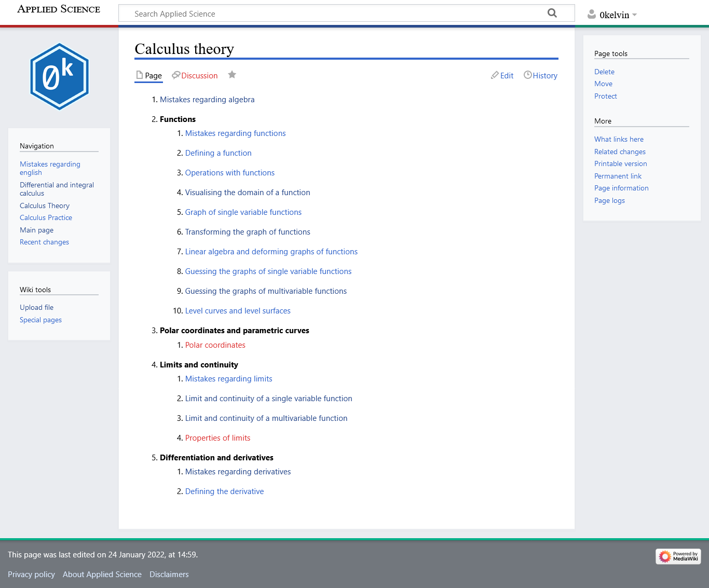This screenshot has width=709, height=588.
Task: Open Defining the derivative link
Action: 224,491
